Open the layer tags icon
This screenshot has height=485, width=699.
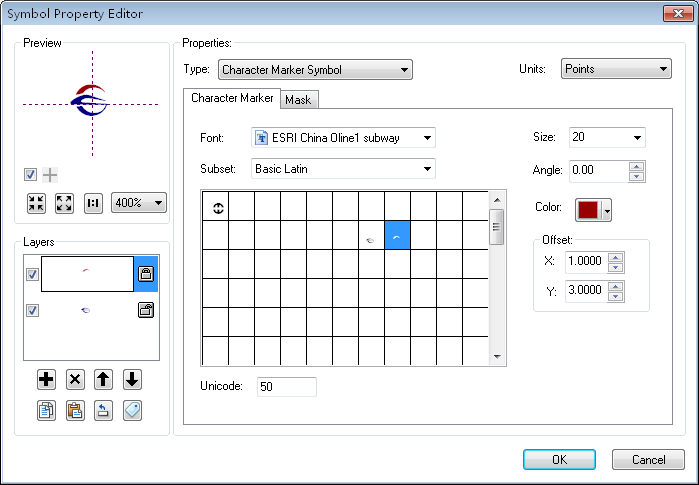132,411
